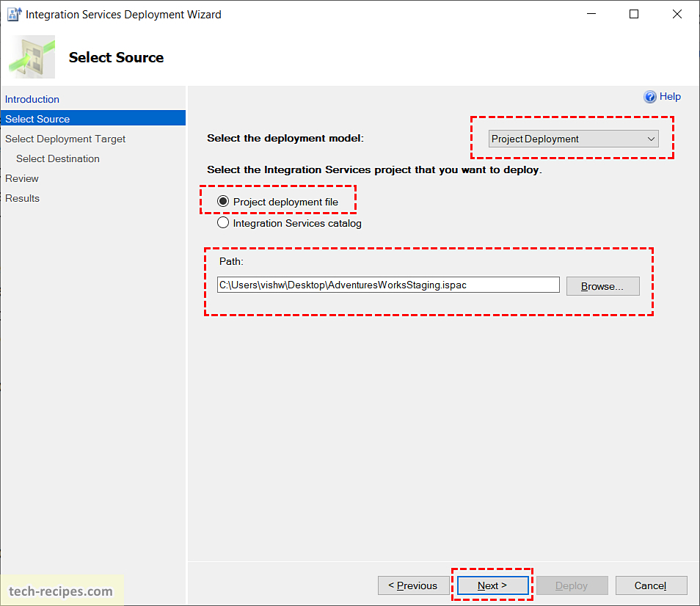Open the Results step
700x606 pixels.
click(x=22, y=198)
